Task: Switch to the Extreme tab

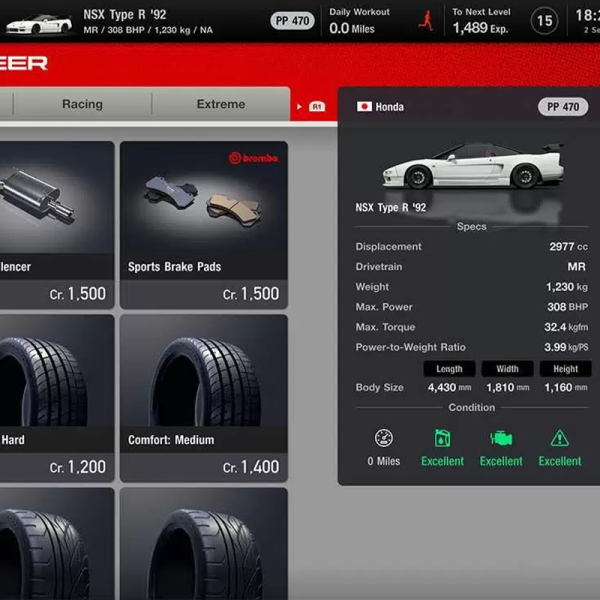Action: pyautogui.click(x=221, y=104)
